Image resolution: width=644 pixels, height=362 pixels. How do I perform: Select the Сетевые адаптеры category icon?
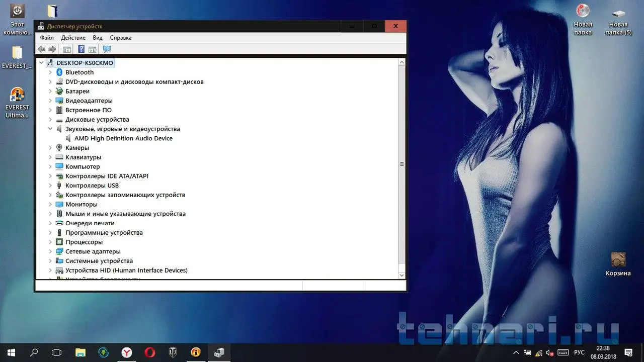click(x=59, y=251)
